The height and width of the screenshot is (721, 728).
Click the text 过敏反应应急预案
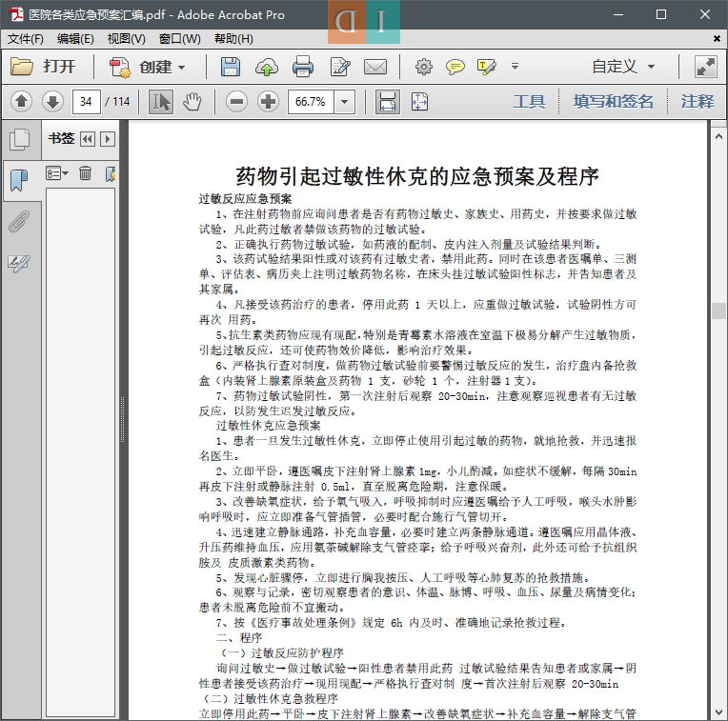point(245,199)
